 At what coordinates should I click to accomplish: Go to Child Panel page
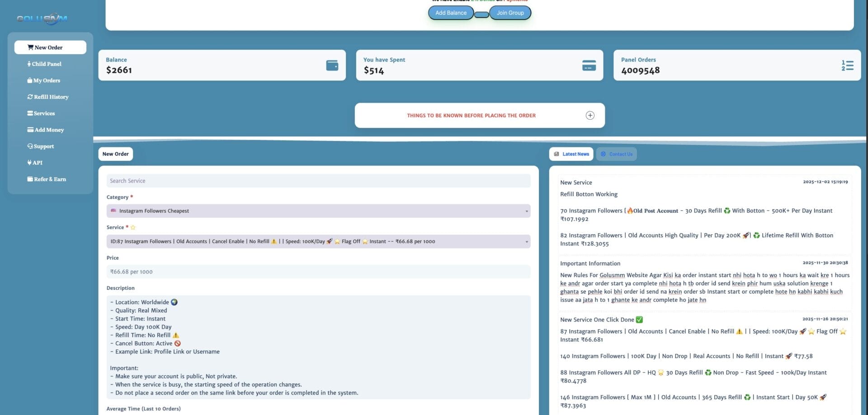point(46,64)
